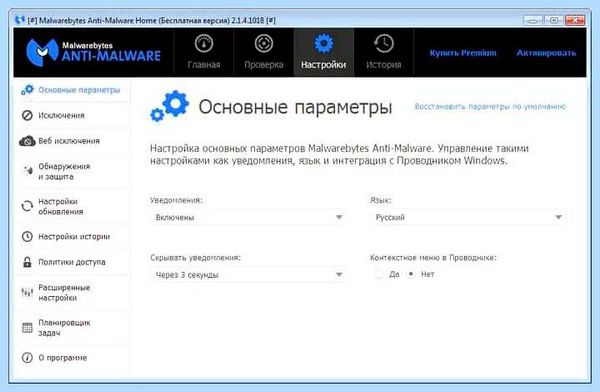This screenshot has height=392, width=600.
Task: Open Политики доступа section
Action: [x=72, y=262]
